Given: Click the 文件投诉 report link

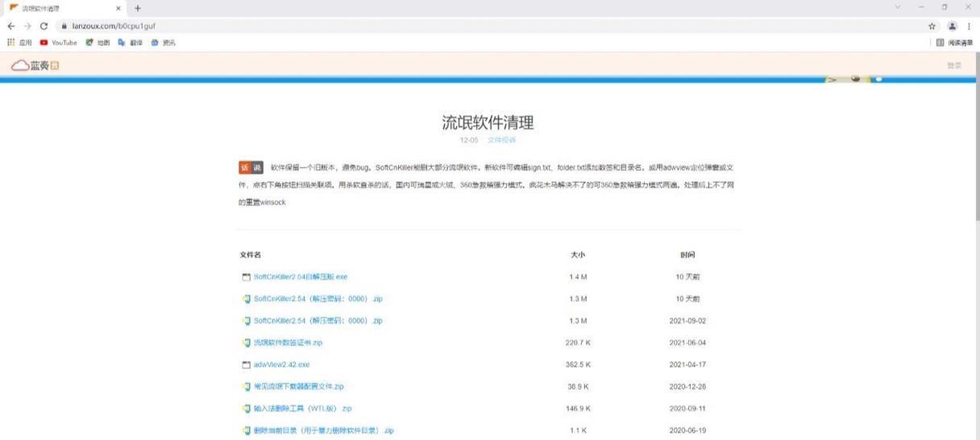Looking at the screenshot, I should click(x=501, y=140).
